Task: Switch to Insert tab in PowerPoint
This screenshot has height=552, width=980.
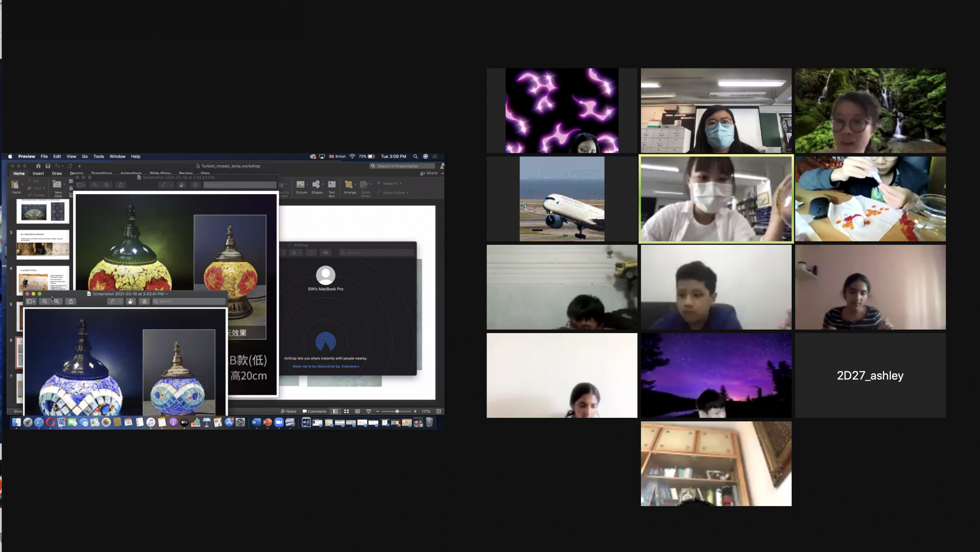Action: coord(38,173)
